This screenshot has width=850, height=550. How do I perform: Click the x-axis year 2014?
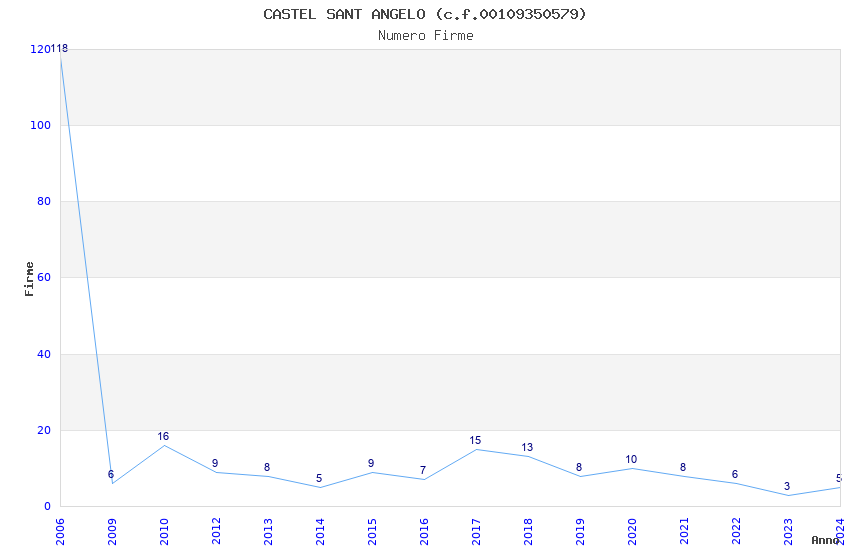coord(320,531)
